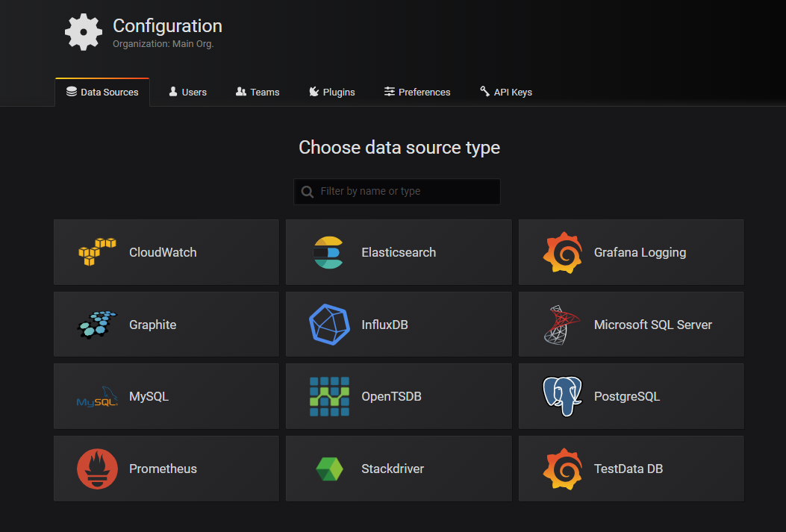786x532 pixels.
Task: Switch to the API Keys tab
Action: (x=505, y=93)
